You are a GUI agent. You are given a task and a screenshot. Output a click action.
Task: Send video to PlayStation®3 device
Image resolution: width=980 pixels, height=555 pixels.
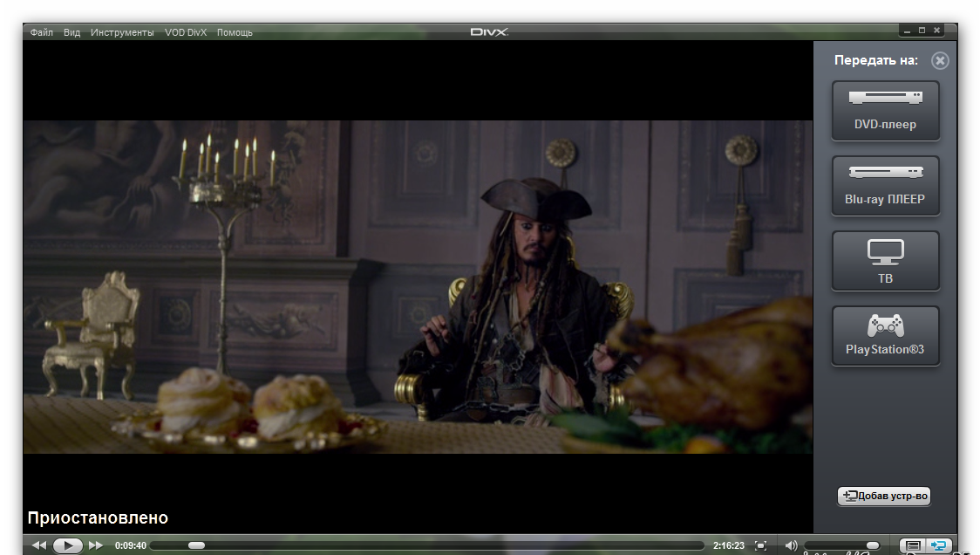pyautogui.click(x=885, y=336)
